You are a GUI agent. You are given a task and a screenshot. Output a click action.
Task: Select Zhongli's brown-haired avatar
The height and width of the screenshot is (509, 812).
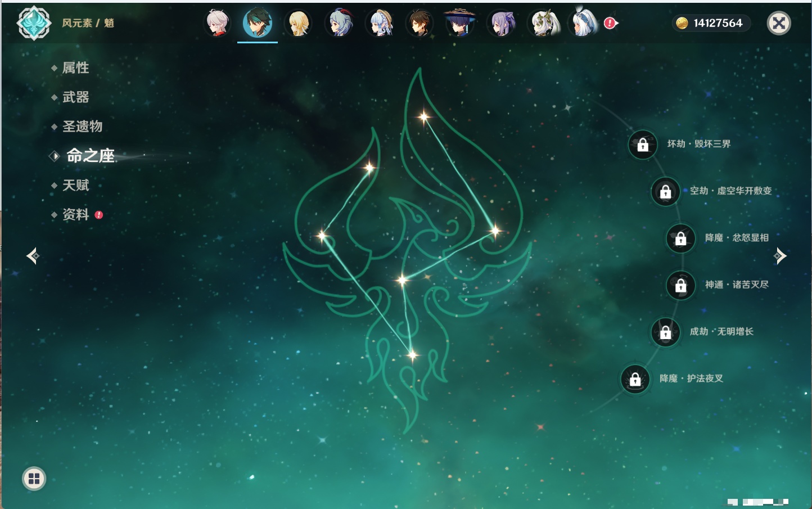click(419, 23)
